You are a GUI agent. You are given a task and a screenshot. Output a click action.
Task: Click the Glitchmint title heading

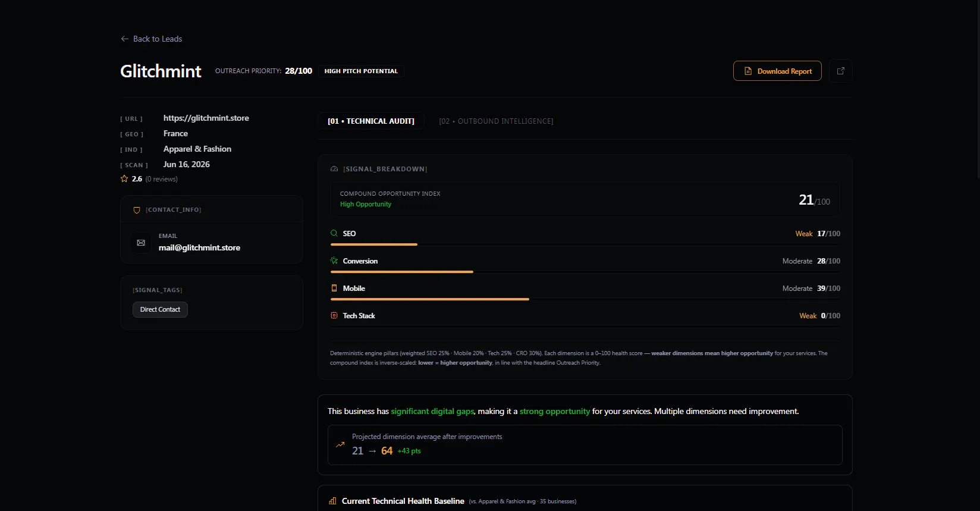coord(161,71)
